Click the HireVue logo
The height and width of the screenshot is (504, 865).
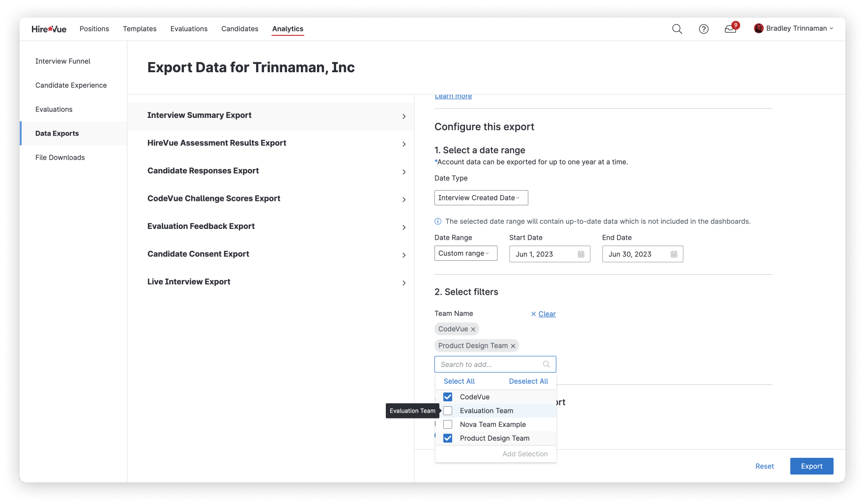pos(49,29)
